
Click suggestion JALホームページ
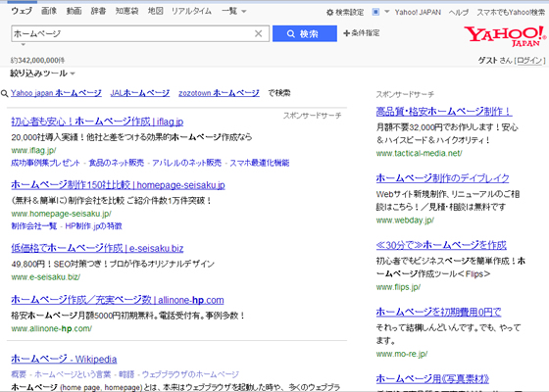(140, 93)
